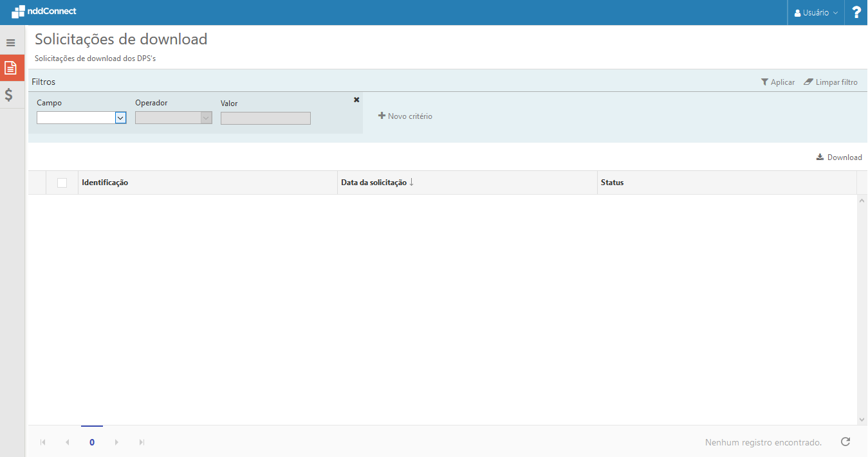This screenshot has height=457, width=868.
Task: Go to previous page in pagination
Action: (68, 442)
